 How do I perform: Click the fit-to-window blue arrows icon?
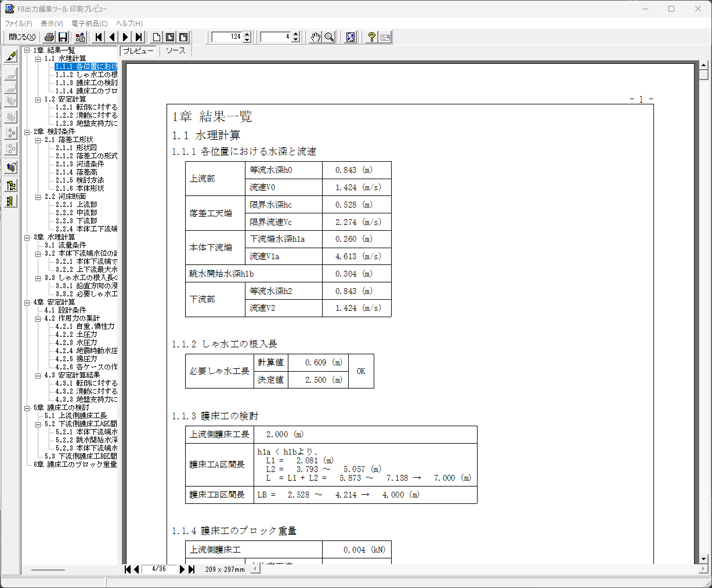(350, 37)
